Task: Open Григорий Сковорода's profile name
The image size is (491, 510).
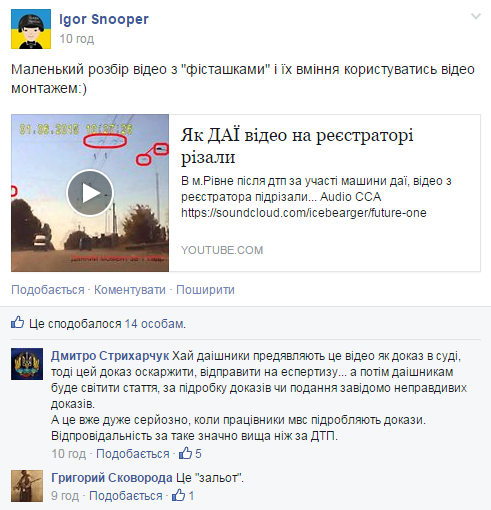Action: [x=112, y=478]
